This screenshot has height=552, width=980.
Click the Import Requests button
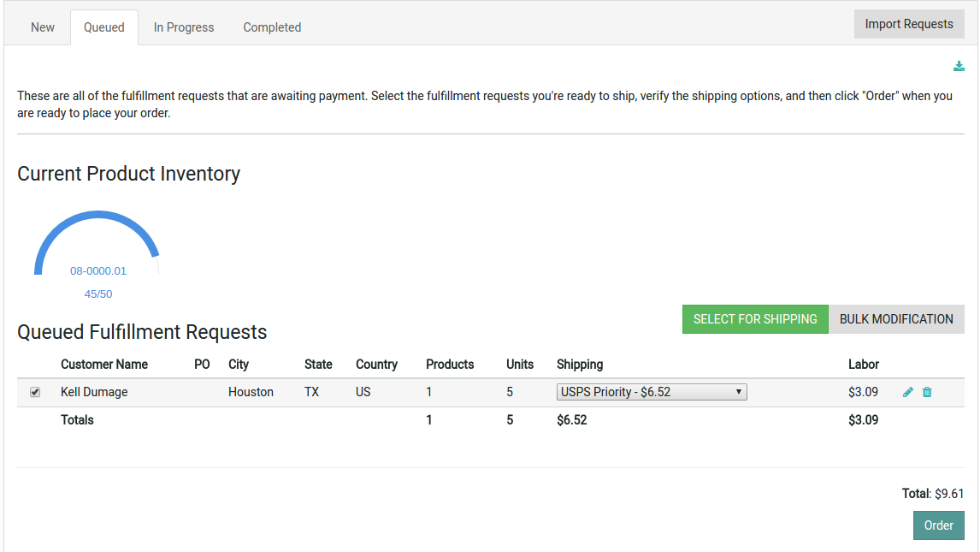909,23
